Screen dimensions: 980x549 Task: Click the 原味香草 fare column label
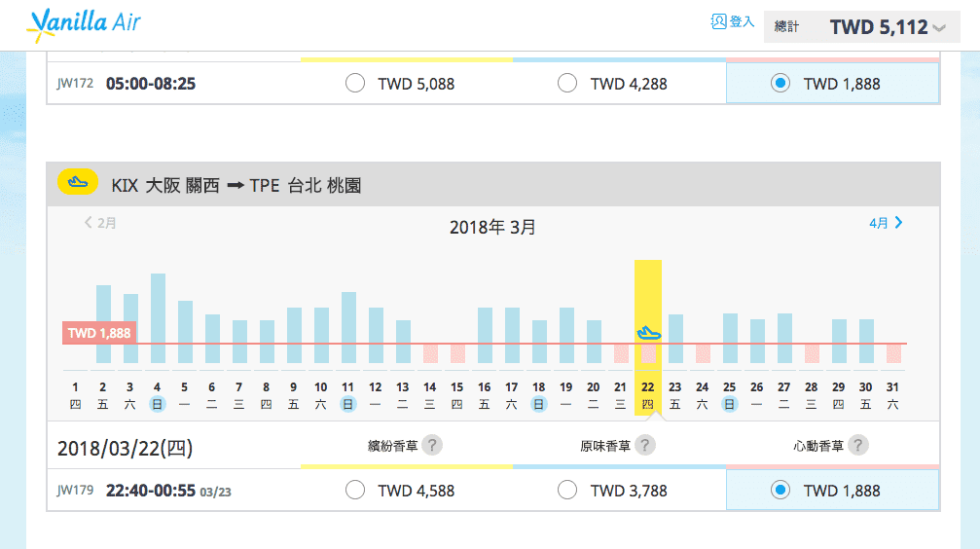coord(605,446)
